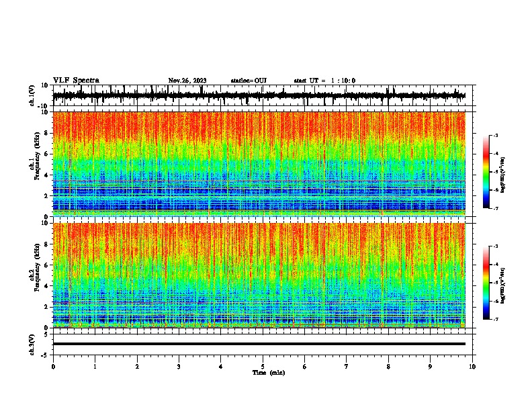532x411 pixels.
Task: Select the date 'Nov.26, 2023' label
Action: click(187, 81)
